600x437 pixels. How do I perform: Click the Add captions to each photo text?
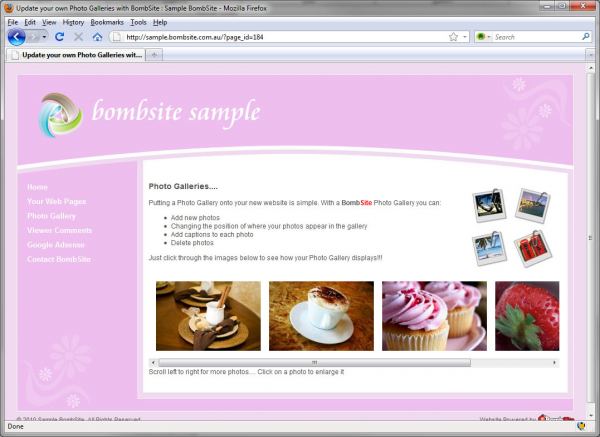[212, 235]
